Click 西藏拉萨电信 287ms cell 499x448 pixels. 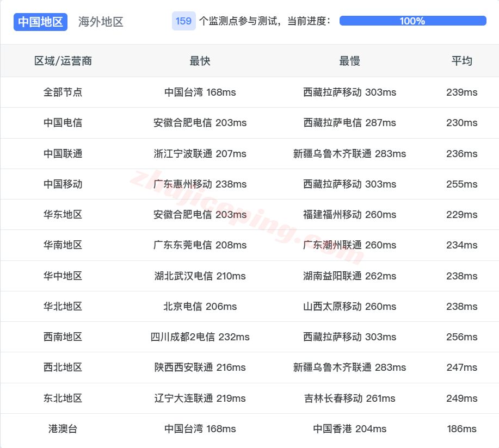point(349,123)
